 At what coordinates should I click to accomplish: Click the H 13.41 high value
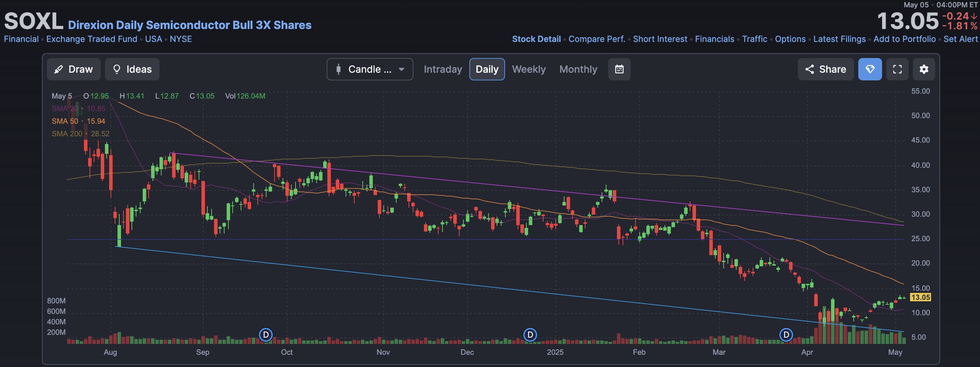(132, 96)
